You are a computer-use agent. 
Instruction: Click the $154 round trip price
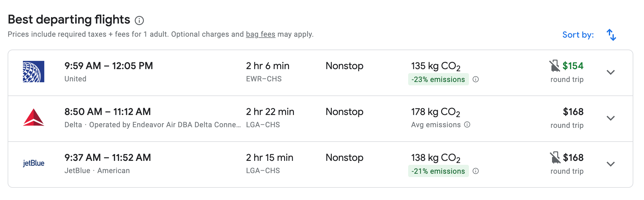point(573,66)
